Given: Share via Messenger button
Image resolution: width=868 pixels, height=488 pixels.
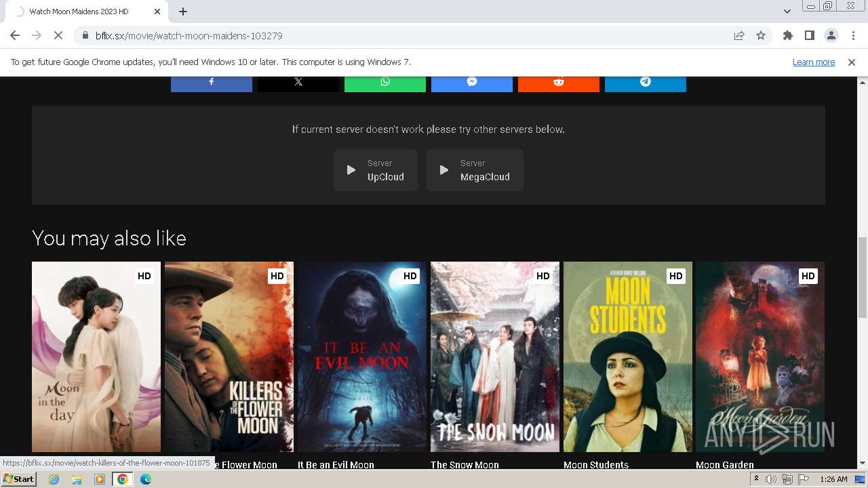Looking at the screenshot, I should click(x=472, y=84).
